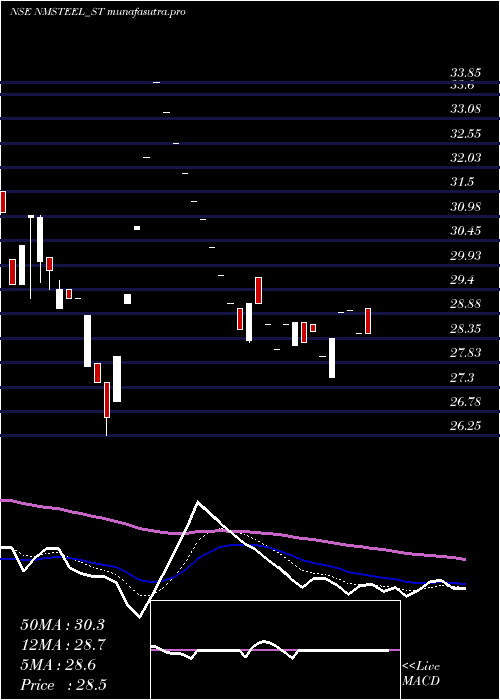Click the lowest red candle with wick to 26.25
This screenshot has height=700, width=500.
pos(107,408)
